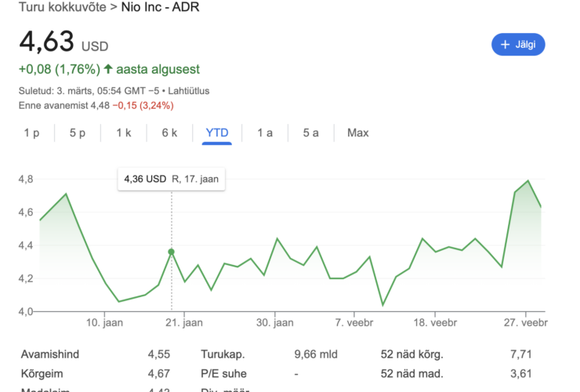Click the 21. jaan axis label
This screenshot has width=580, height=392.
[184, 323]
